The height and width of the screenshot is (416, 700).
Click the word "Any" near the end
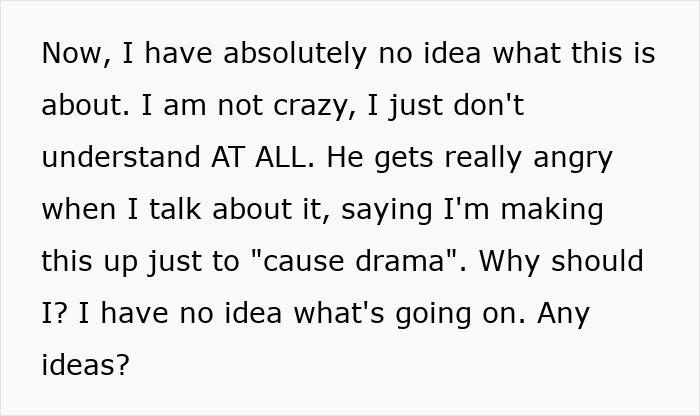(563, 314)
